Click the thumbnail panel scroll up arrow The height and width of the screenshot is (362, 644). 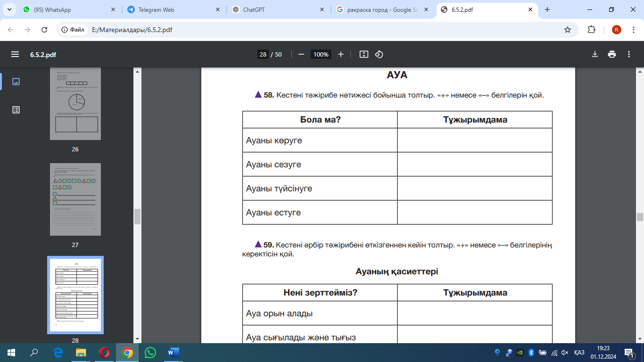pos(138,72)
